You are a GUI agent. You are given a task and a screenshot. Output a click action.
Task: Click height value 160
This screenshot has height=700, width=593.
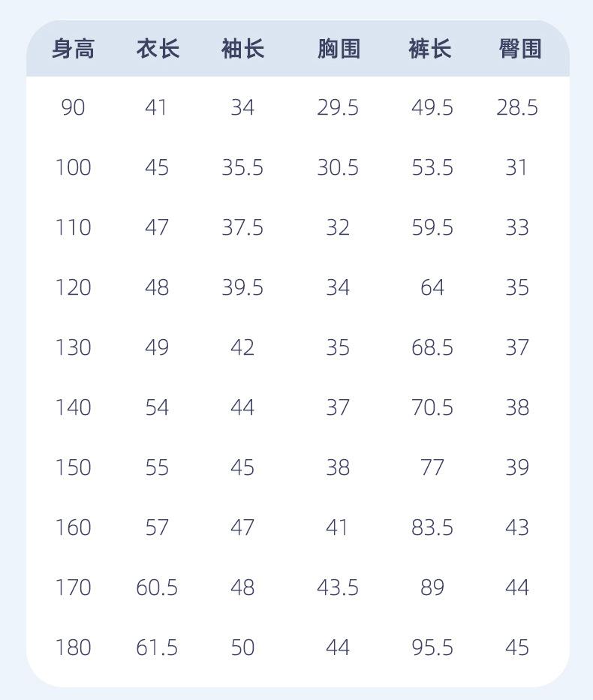74,527
